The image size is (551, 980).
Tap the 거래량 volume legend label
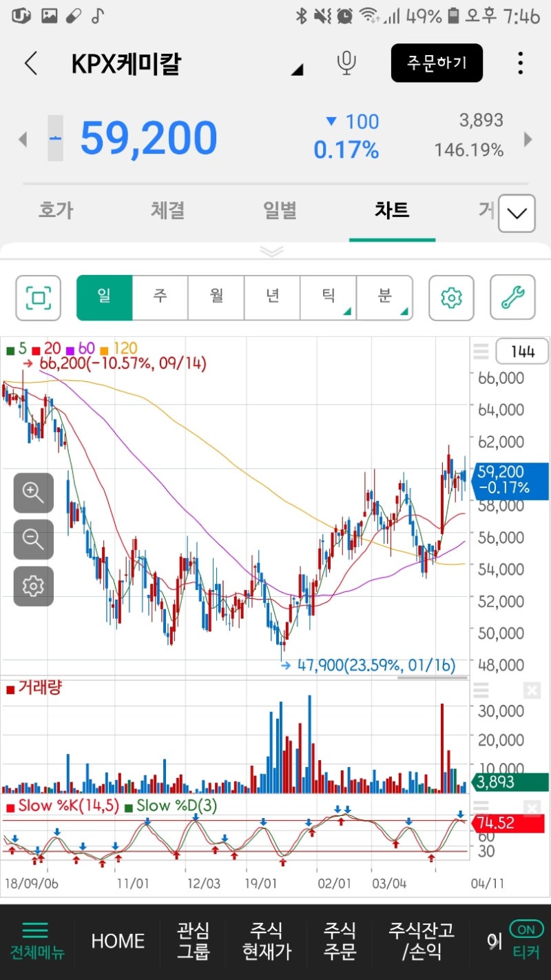point(34,687)
